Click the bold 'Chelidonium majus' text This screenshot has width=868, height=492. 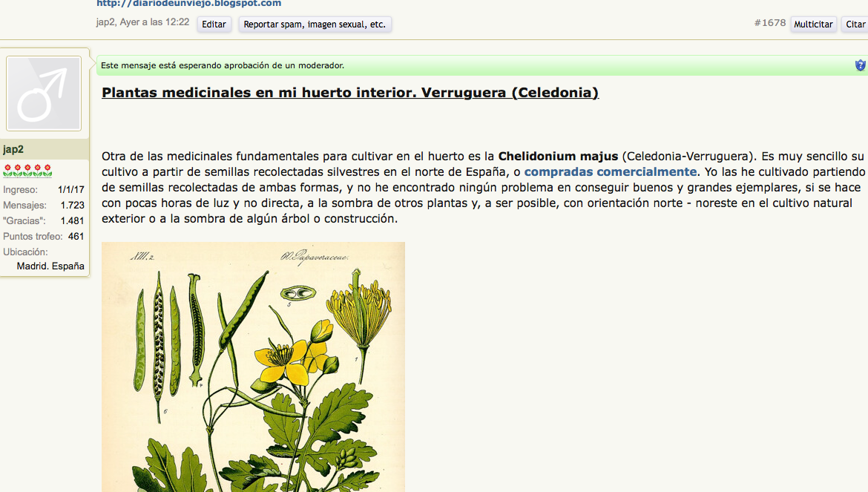[x=558, y=156]
